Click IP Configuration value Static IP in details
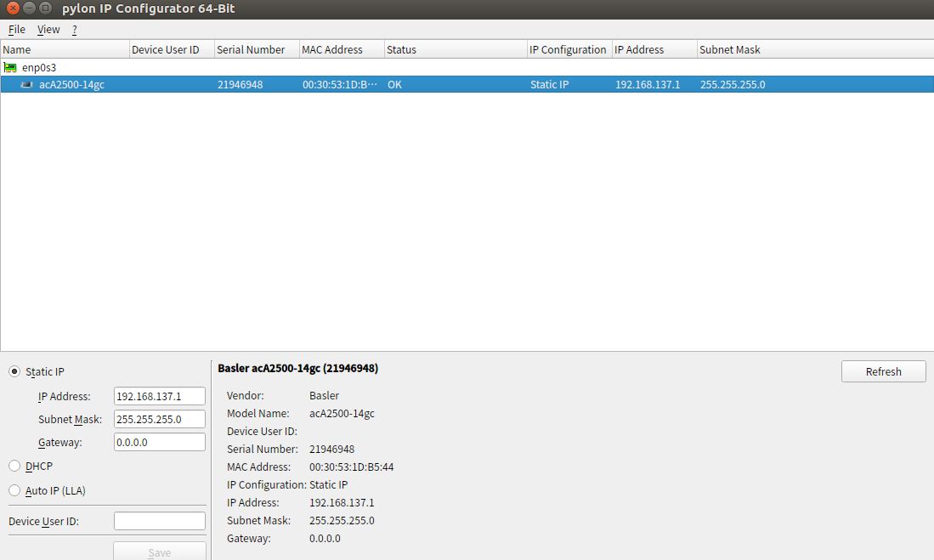Screen dimensions: 934x560 click(x=328, y=485)
